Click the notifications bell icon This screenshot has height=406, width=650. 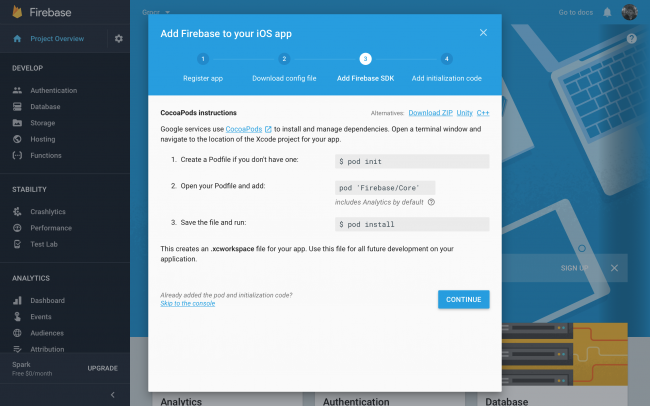pyautogui.click(x=607, y=12)
